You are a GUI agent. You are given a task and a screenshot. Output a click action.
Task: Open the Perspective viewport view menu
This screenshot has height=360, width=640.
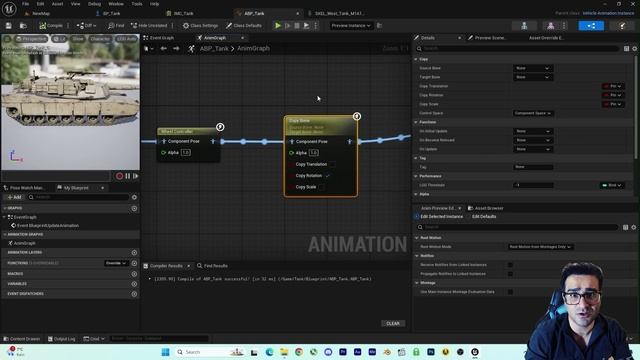point(31,39)
